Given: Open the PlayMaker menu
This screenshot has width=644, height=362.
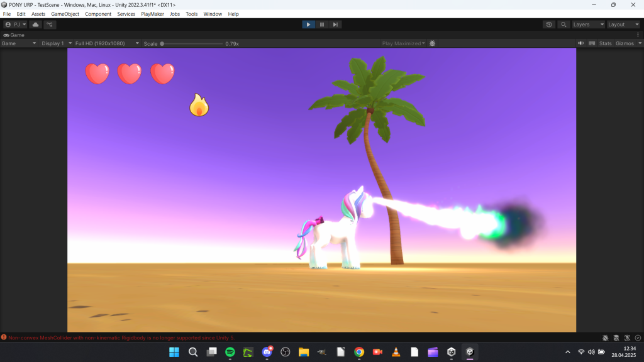Looking at the screenshot, I should (152, 14).
